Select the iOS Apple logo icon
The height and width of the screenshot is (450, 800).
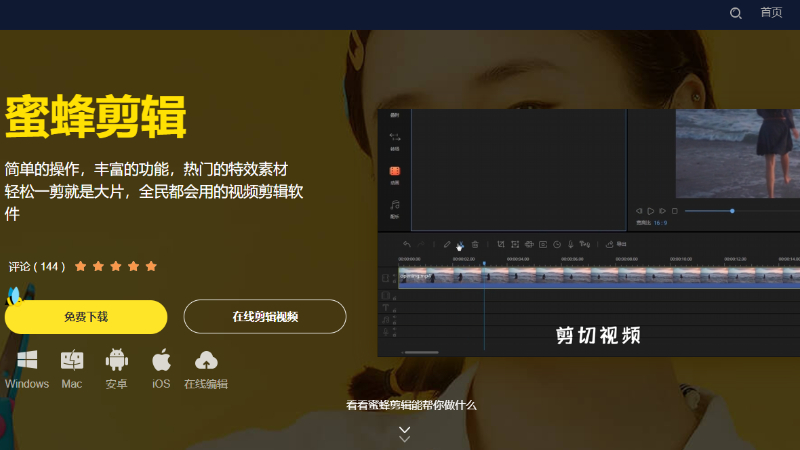coord(161,359)
